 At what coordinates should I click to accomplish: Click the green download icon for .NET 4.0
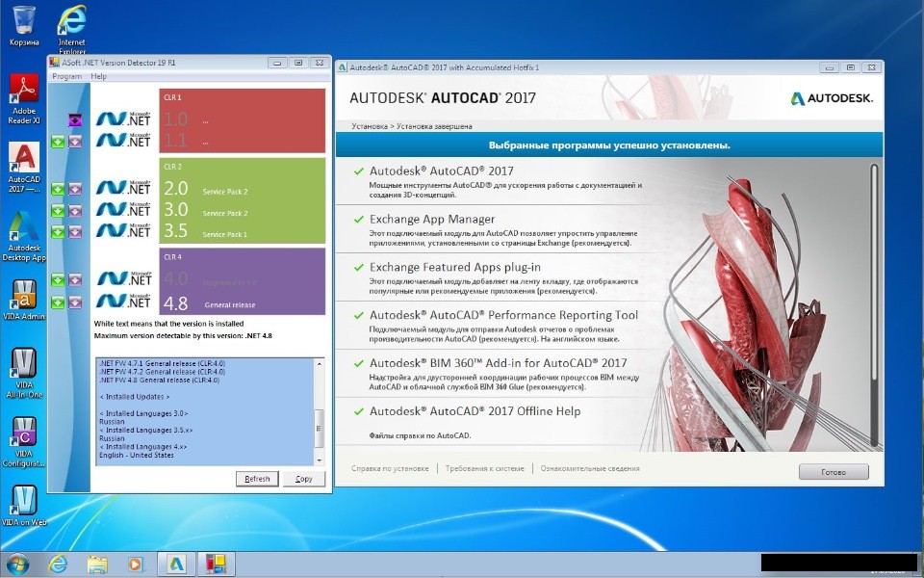click(57, 279)
